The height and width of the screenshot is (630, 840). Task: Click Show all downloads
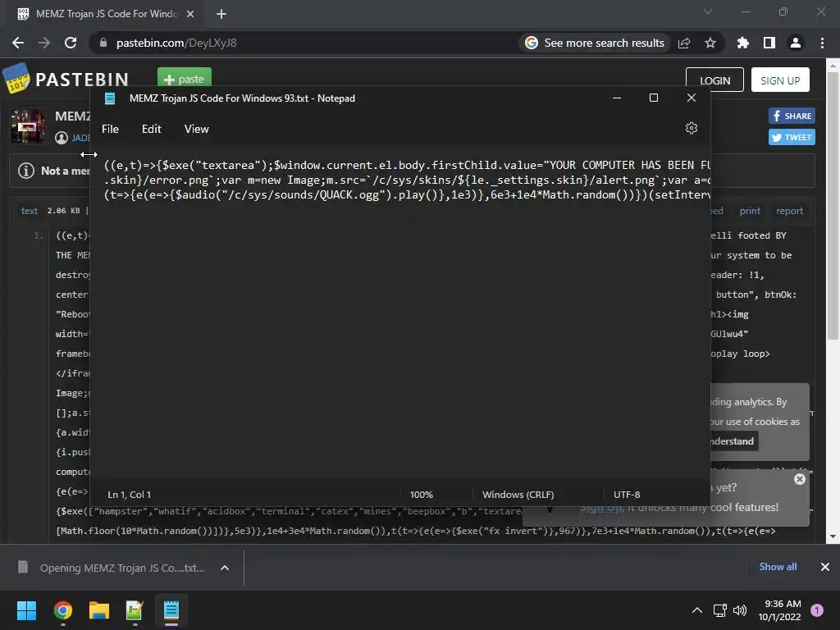tap(778, 567)
